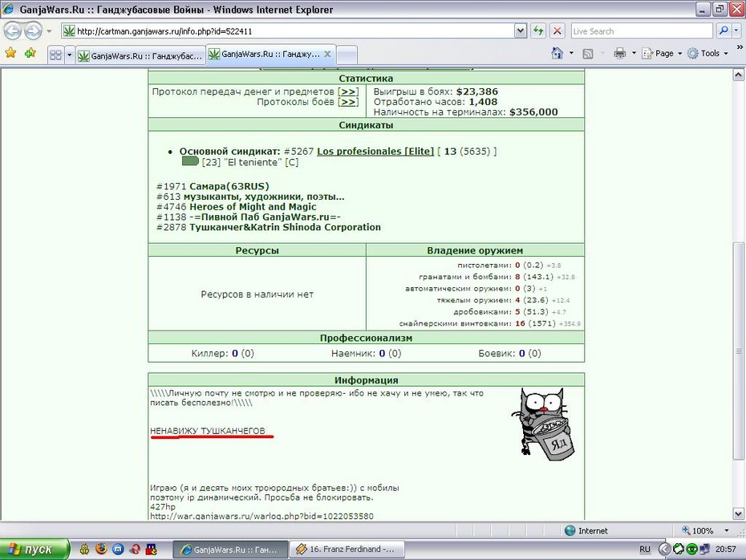This screenshot has height=560, width=746.
Task: Open the money and items transfer protocol link
Action: point(348,91)
